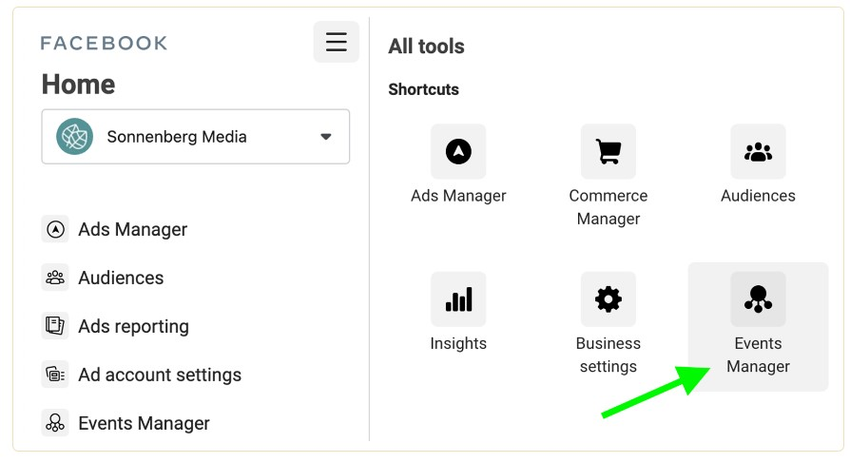This screenshot has height=461, width=850.
Task: Click Audiences icon in sidebar
Action: pos(55,278)
